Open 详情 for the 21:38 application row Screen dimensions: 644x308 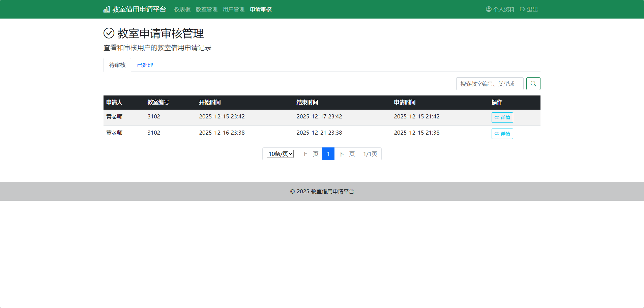coord(502,134)
